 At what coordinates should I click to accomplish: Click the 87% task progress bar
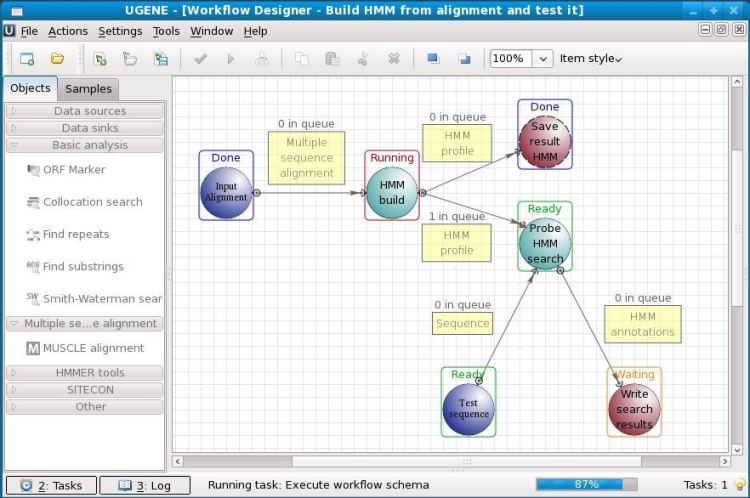[x=587, y=484]
